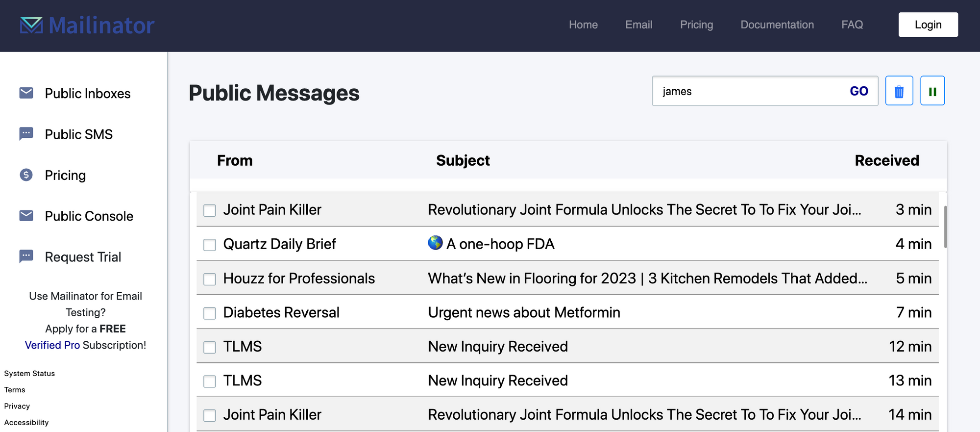Open the 13 min New Inquiry Received message

pyautogui.click(x=498, y=381)
